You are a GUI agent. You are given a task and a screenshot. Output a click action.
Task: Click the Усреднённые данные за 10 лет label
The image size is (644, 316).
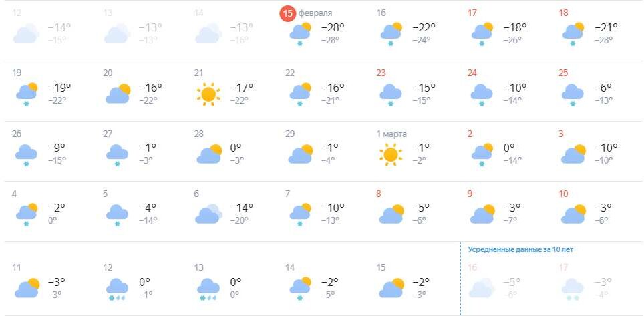(520, 249)
